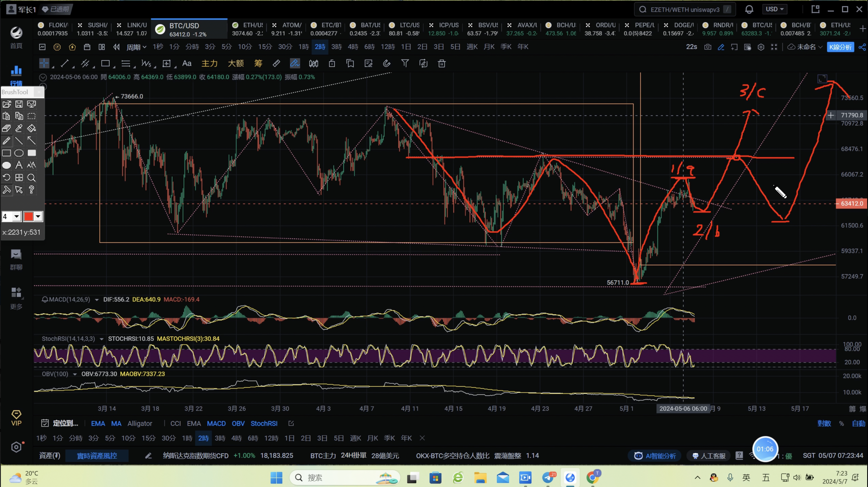Switch to the 1日 timeframe in top bar
Viewport: 868px width, 487px height.
click(406, 47)
